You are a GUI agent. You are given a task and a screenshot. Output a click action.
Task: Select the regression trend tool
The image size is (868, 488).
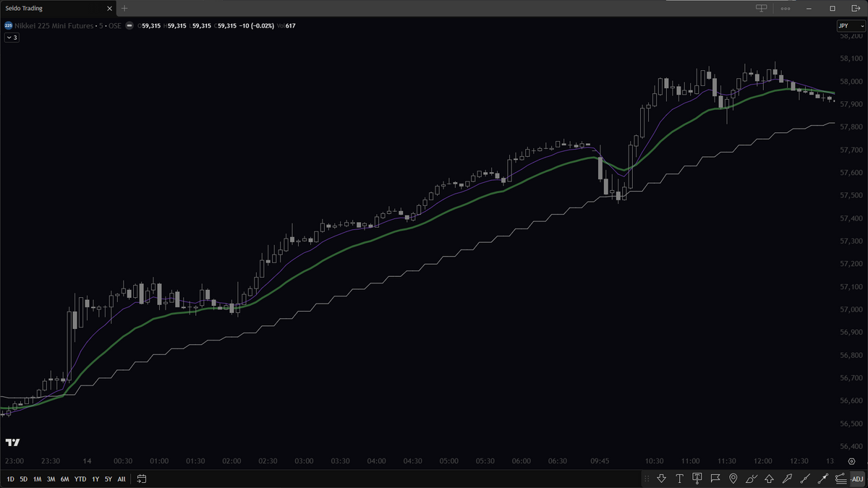click(840, 479)
